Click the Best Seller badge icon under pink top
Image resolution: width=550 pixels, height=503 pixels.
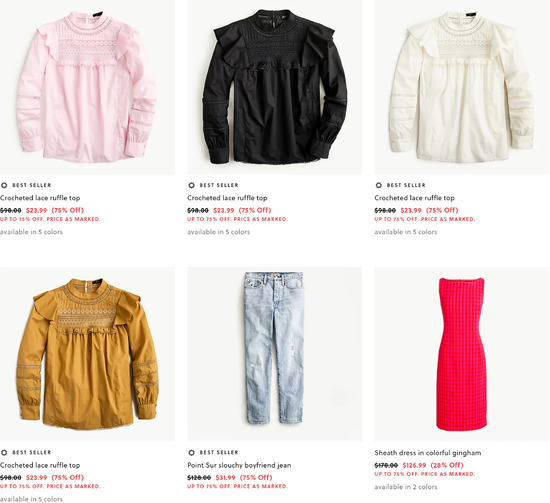pos(4,185)
